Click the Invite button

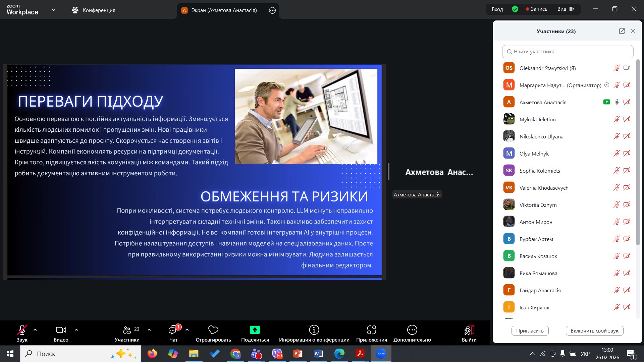point(530,331)
